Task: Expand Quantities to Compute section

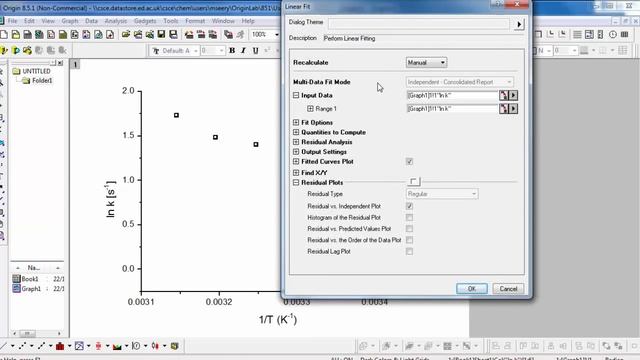Action: [x=296, y=132]
